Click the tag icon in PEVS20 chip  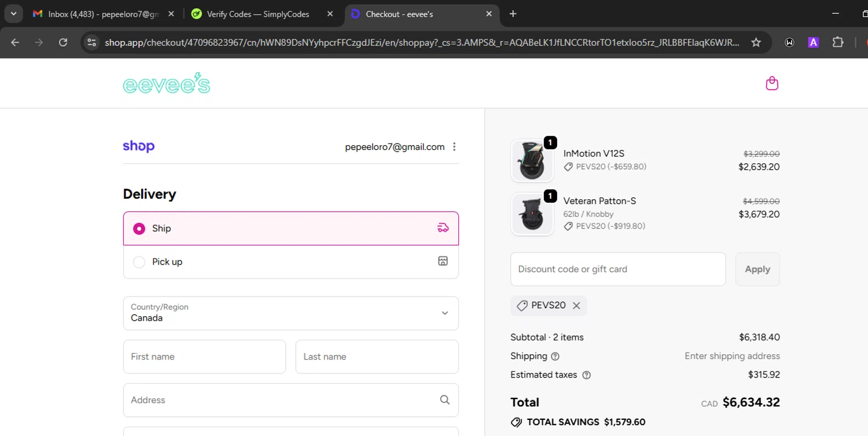click(x=522, y=306)
